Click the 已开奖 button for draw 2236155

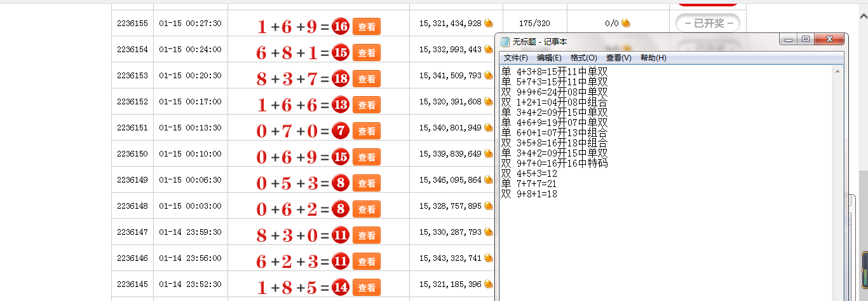tap(708, 23)
